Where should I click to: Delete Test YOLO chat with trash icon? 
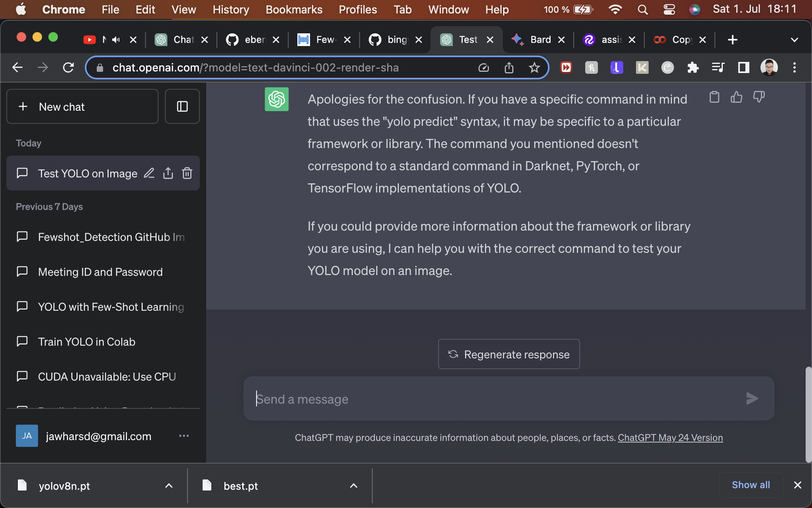[187, 173]
